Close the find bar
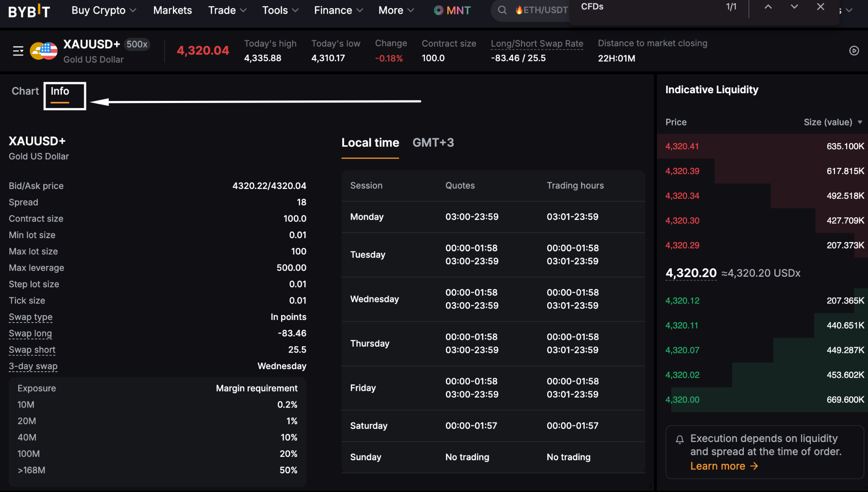 (821, 7)
